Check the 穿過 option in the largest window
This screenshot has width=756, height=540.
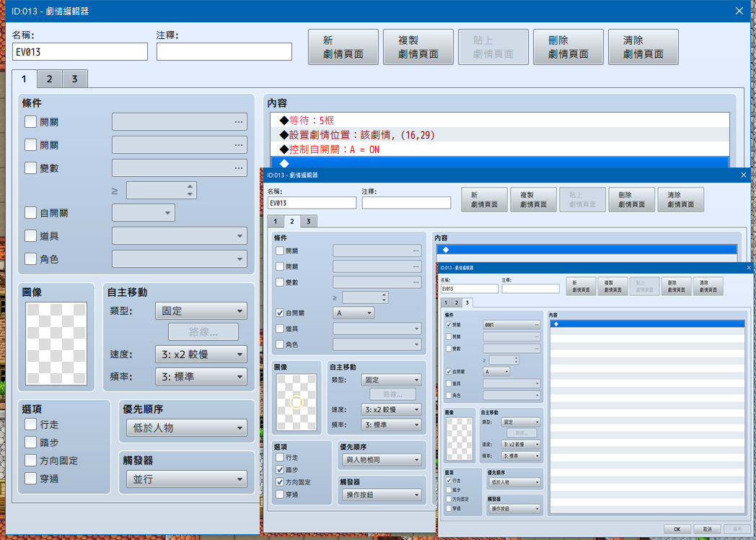pyautogui.click(x=30, y=478)
